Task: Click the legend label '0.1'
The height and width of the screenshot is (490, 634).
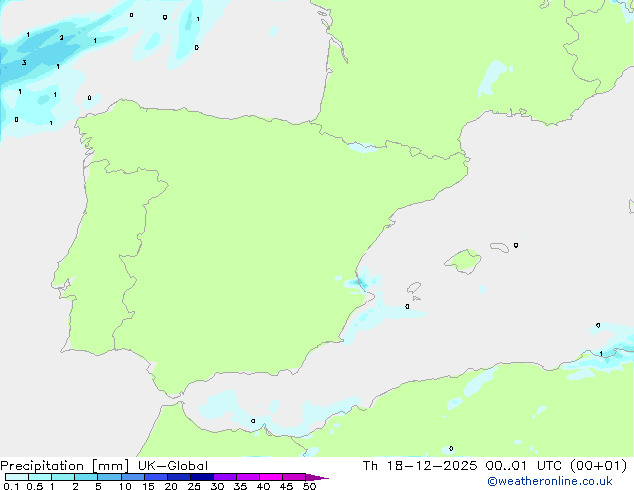Action: click(x=11, y=486)
